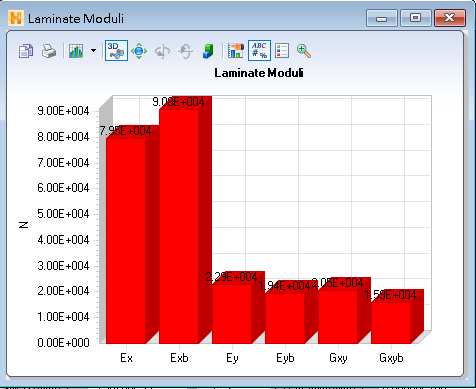Select the rotate/pan chart view icon
476x389 pixels.
coord(139,51)
